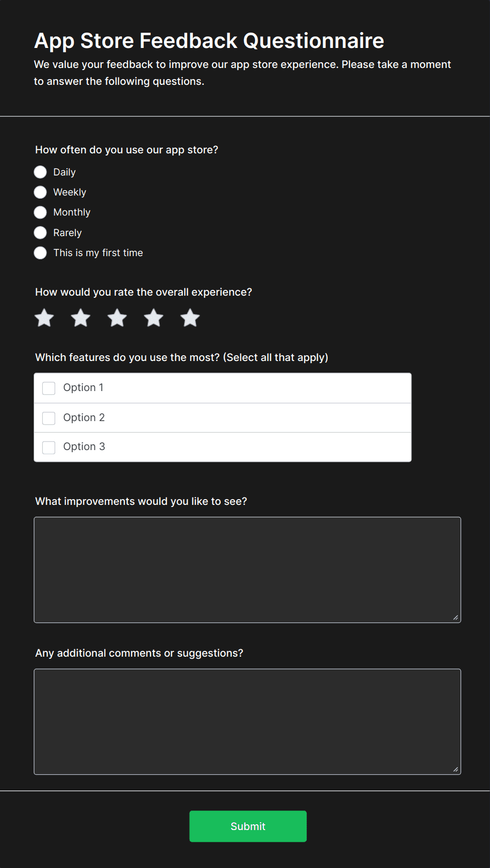Click the resize grip of the comments textarea
Image resolution: width=490 pixels, height=868 pixels.
tap(456, 769)
